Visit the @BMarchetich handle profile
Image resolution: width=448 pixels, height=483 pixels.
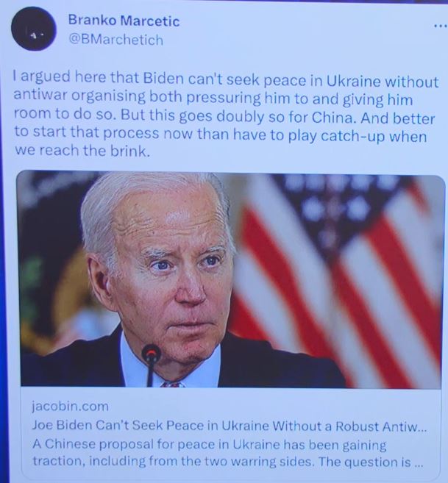[115, 40]
